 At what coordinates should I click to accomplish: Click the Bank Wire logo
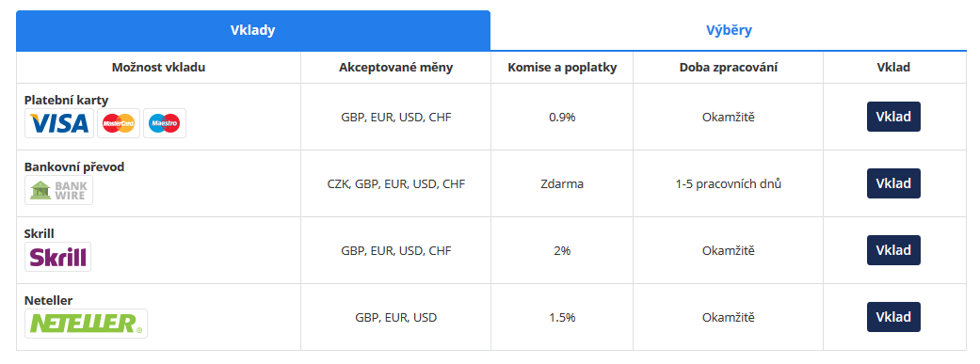click(x=58, y=190)
